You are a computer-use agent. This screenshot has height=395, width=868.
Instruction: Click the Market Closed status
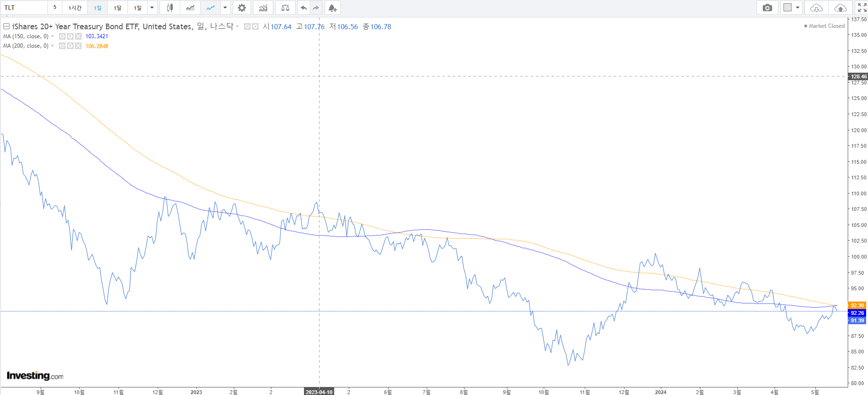pos(825,26)
